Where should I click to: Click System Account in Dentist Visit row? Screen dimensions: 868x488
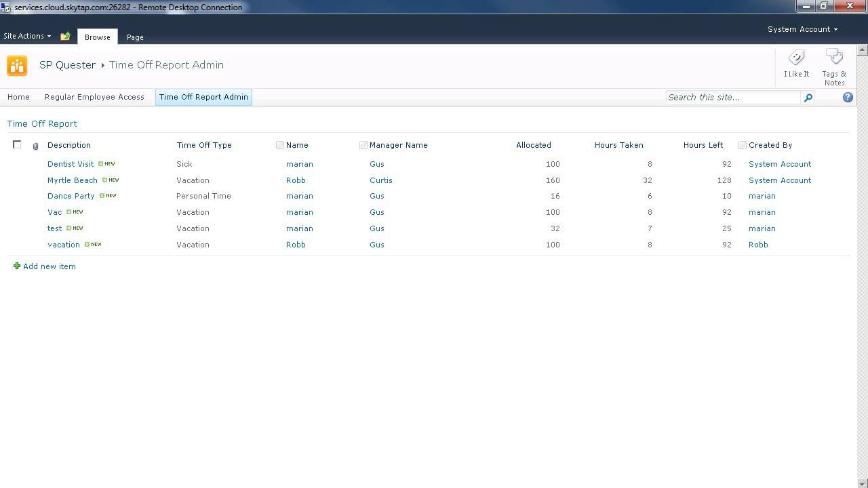point(780,164)
